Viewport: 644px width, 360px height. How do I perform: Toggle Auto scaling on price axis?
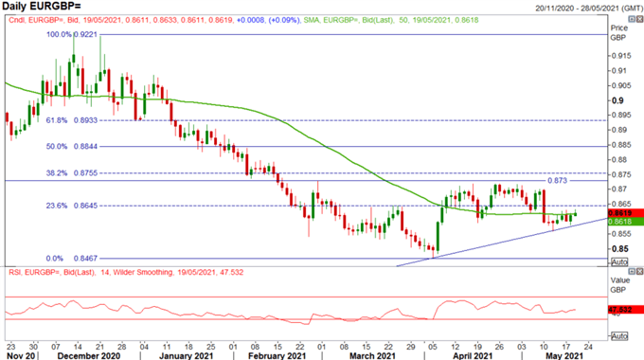619,261
